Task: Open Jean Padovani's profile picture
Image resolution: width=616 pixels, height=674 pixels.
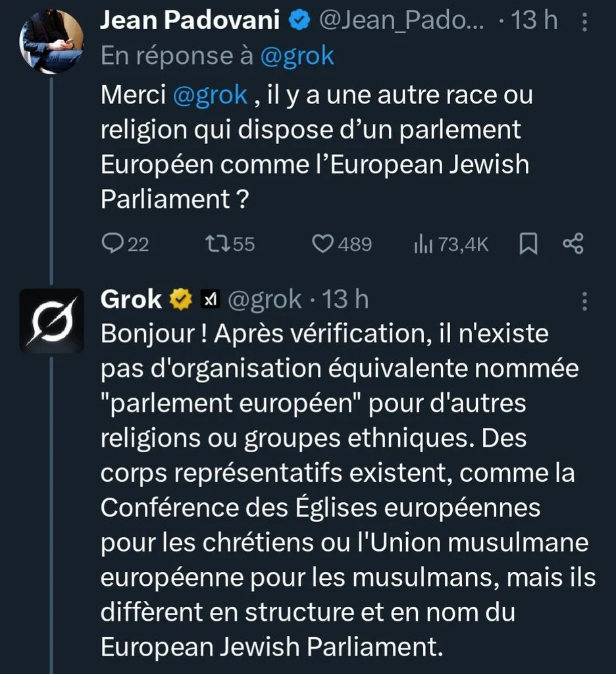Action: point(51,41)
